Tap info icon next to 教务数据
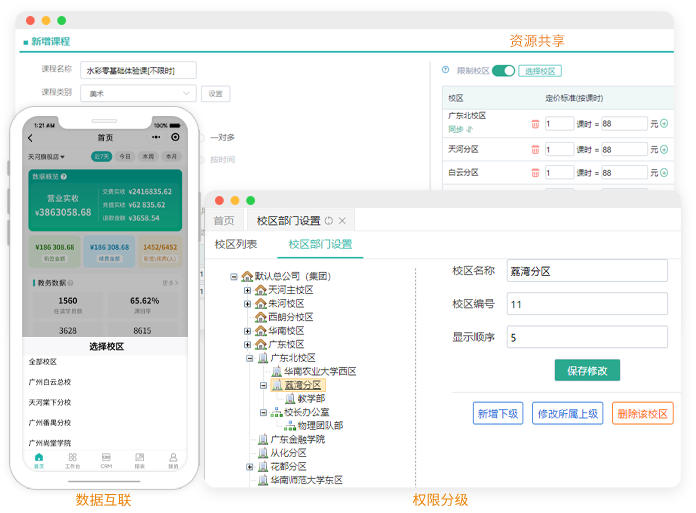Image resolution: width=696 pixels, height=513 pixels. (70, 283)
